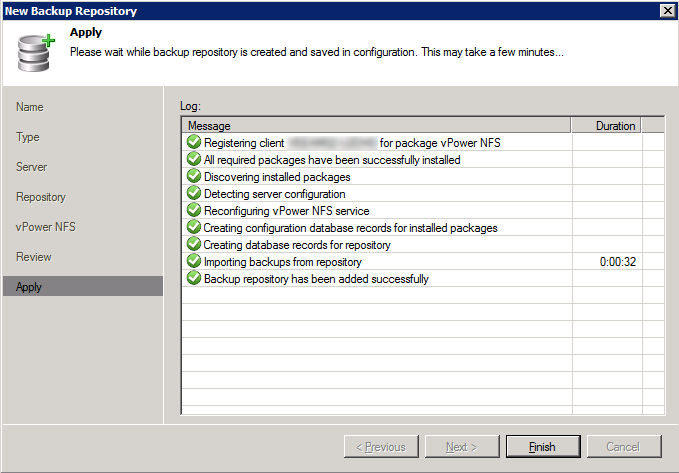This screenshot has width=679, height=473.
Task: Click green check icon beside Registering client
Action: (194, 143)
